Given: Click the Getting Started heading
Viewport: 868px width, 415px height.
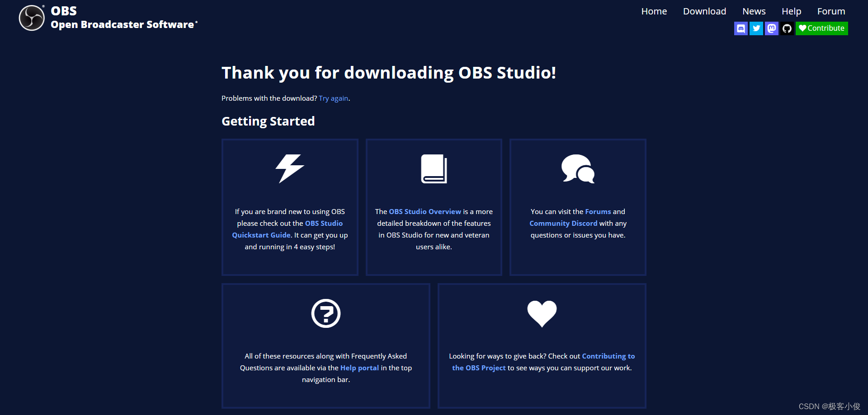Looking at the screenshot, I should (x=268, y=121).
